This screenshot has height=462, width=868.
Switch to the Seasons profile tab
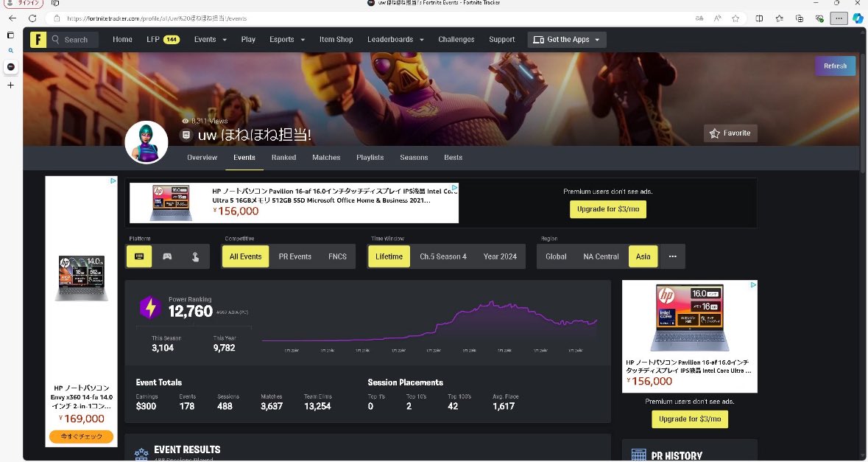pyautogui.click(x=414, y=158)
